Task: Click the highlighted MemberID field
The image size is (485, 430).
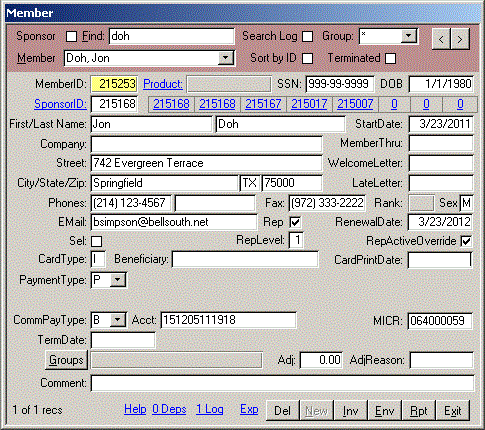Action: [114, 84]
